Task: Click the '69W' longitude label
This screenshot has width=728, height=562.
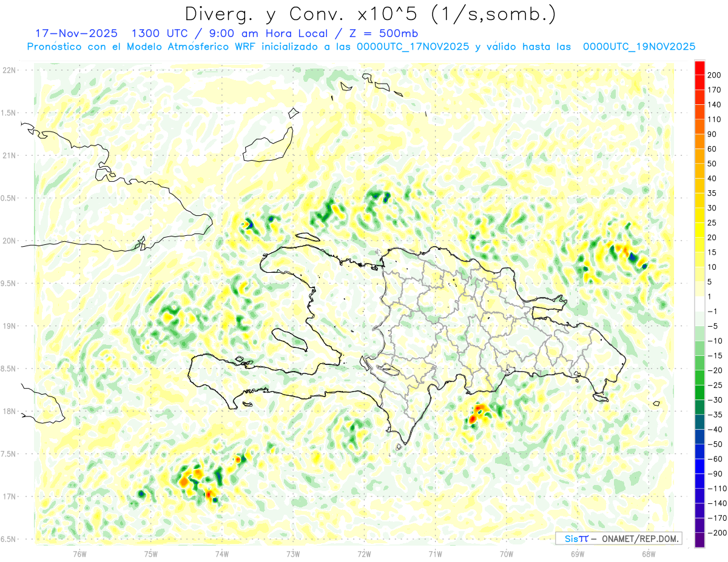Action: coord(578,554)
